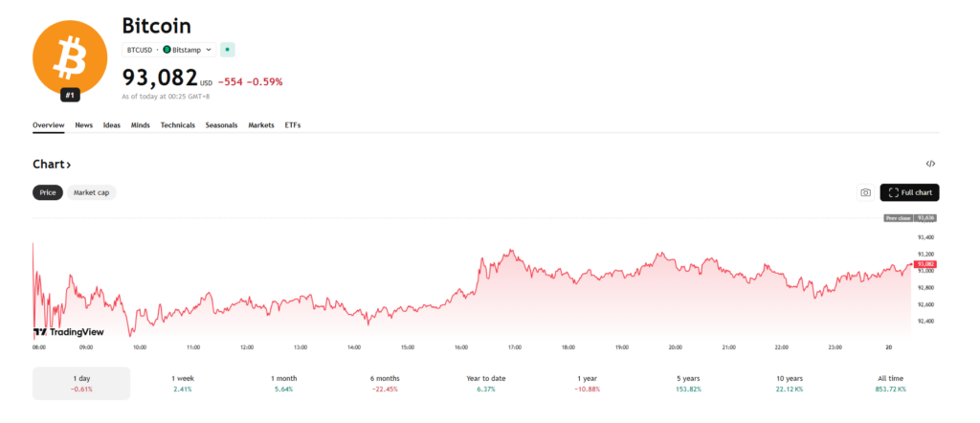Launch the Full chart button

click(909, 192)
